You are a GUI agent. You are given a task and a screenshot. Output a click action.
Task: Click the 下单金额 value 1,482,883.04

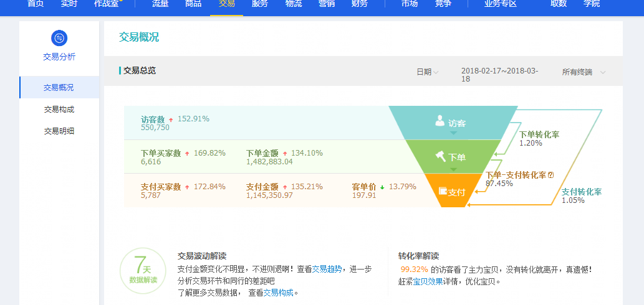[x=269, y=162]
